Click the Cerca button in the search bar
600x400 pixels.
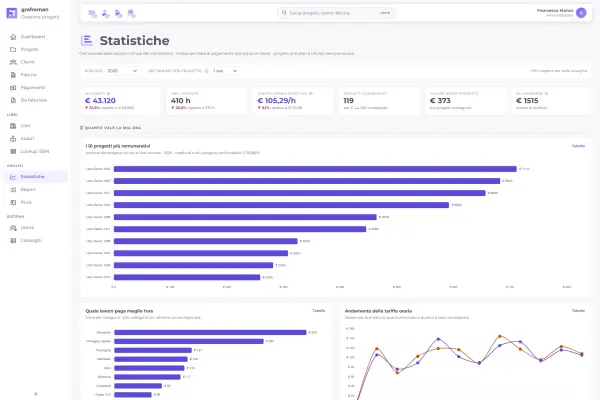tap(385, 13)
